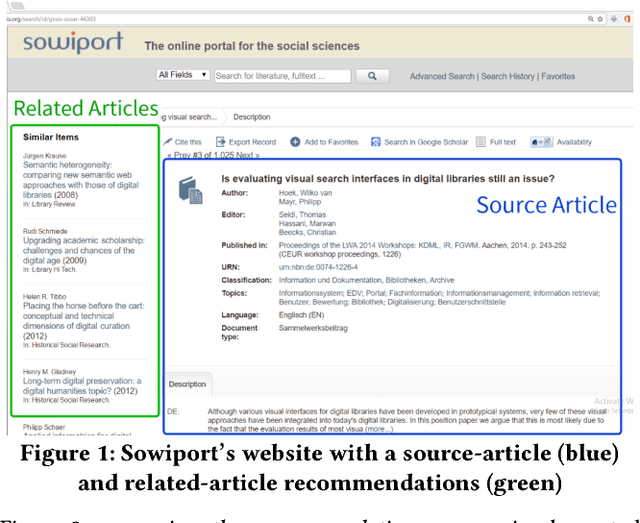Click the Search in Google Scholar icon
This screenshot has height=523, width=640.
(376, 142)
